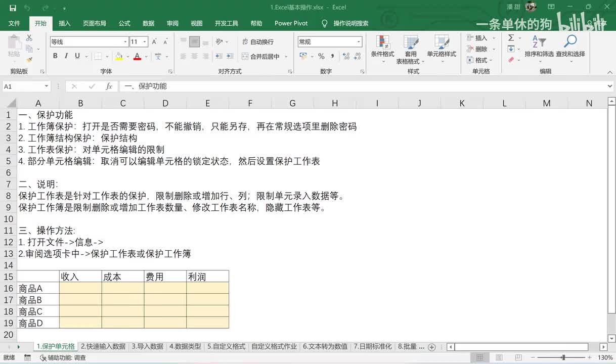Click Decrease Indent icon
Image resolution: width=616 pixels, height=364 pixels.
(219, 56)
